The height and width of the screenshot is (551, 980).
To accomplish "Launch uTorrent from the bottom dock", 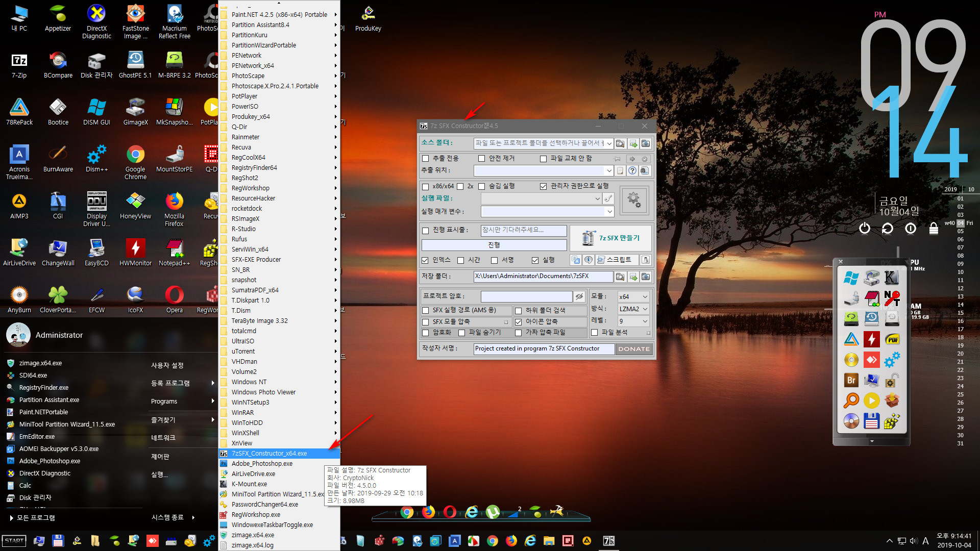I will [x=493, y=511].
